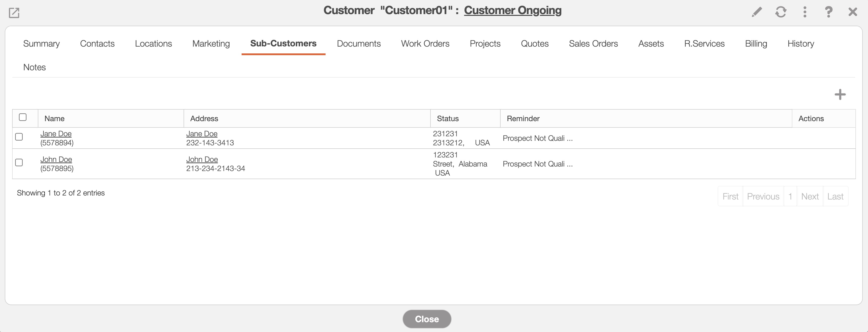This screenshot has height=332, width=868.
Task: Switch to the R.Services tab
Action: pos(704,43)
